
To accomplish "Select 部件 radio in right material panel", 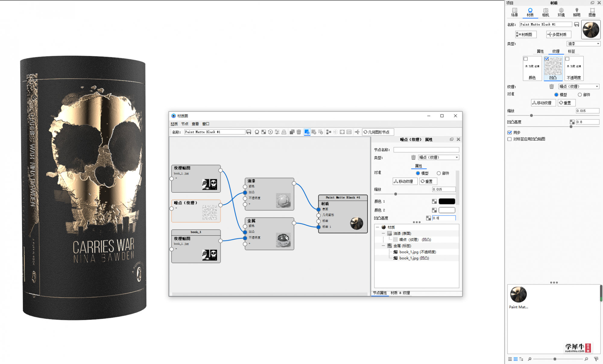I will click(580, 95).
